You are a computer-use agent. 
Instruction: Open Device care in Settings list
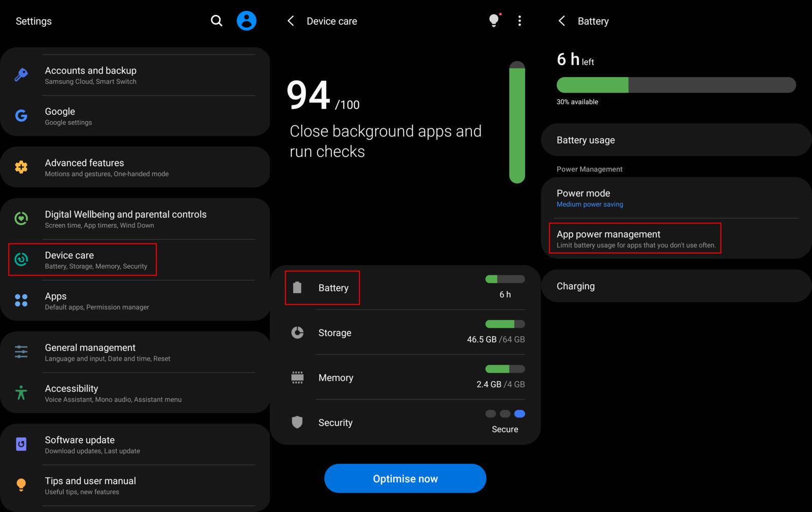pyautogui.click(x=83, y=260)
